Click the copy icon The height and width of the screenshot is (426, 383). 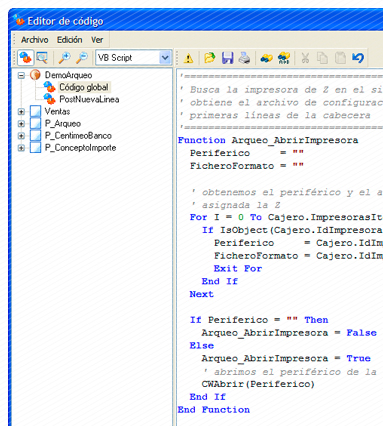tap(322, 58)
